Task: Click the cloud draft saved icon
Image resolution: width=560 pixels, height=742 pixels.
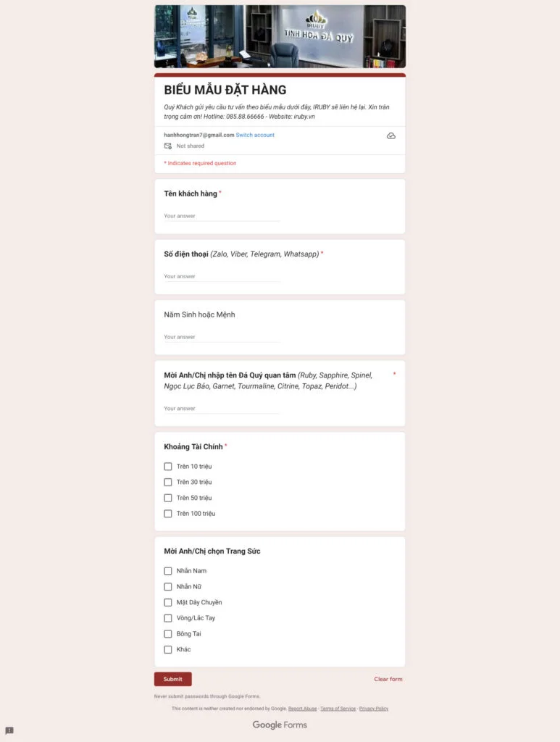Action: point(391,136)
